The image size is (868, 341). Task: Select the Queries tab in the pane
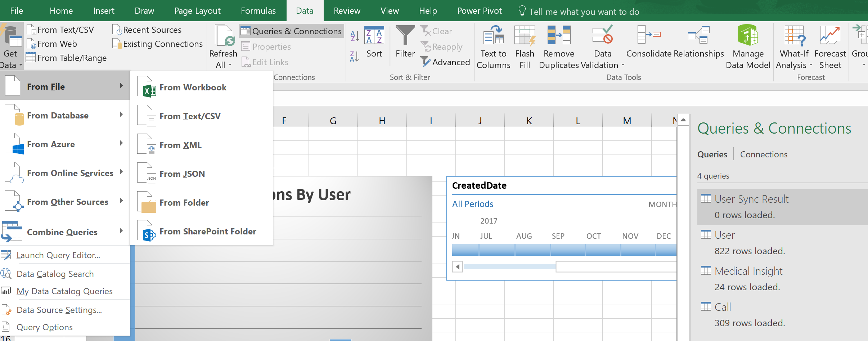(x=712, y=154)
